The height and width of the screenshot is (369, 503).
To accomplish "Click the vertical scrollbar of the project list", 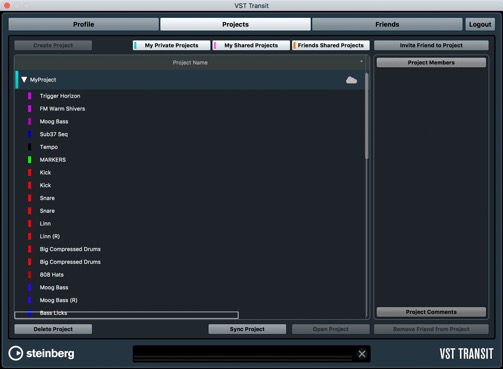I will coord(367,116).
